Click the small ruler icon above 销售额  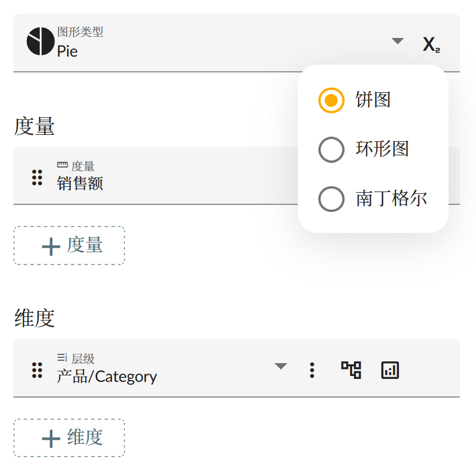[x=62, y=166]
